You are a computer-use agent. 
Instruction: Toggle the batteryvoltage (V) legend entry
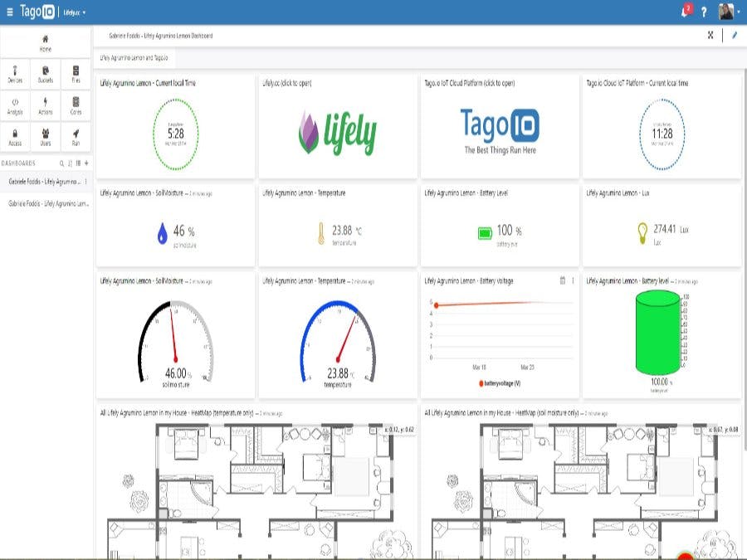[x=500, y=382]
